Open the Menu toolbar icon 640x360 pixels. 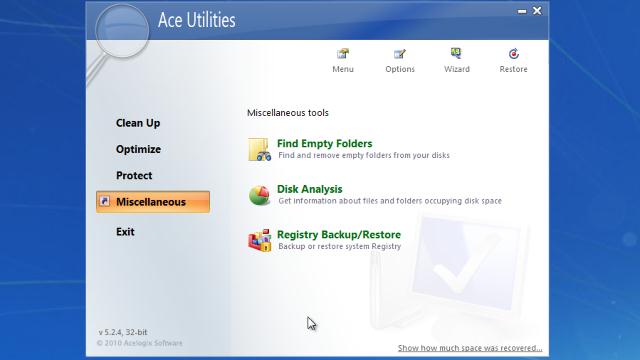pos(343,54)
